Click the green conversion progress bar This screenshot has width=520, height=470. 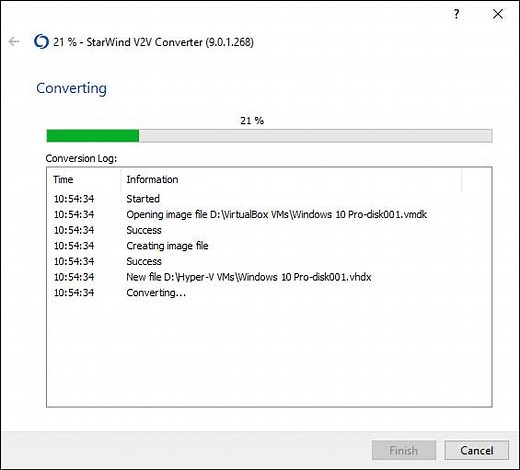[269, 136]
